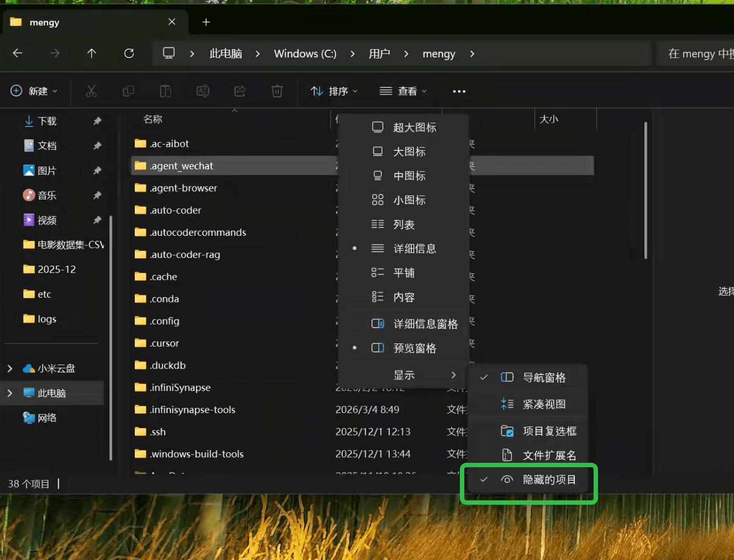Click the Delete trash can icon
Screen dimensions: 734x560
pos(277,91)
